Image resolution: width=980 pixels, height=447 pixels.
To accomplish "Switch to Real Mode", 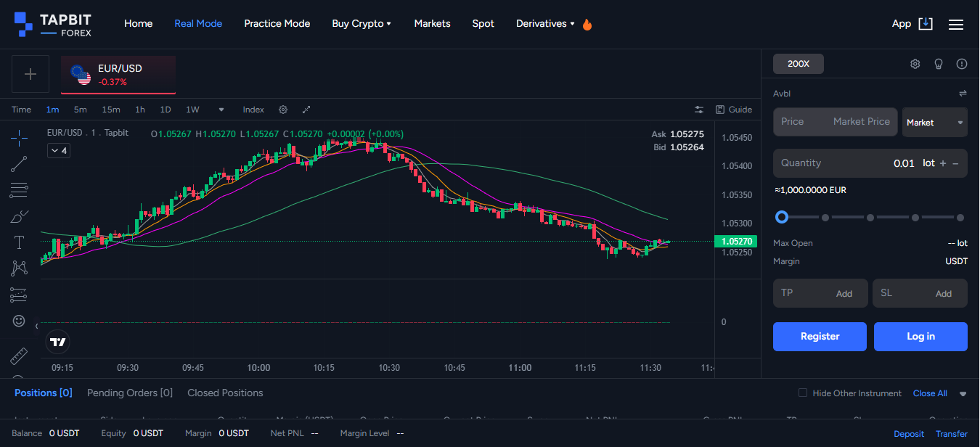I will point(198,24).
